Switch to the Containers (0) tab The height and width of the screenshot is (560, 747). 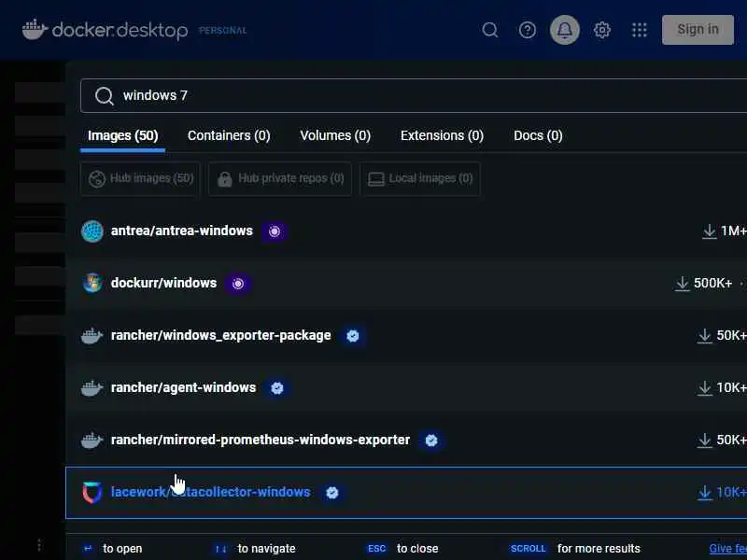coord(229,135)
